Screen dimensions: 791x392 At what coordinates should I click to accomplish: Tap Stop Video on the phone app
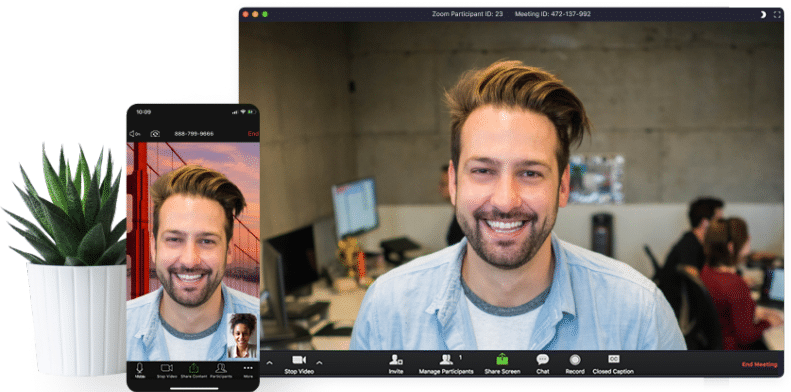(166, 370)
